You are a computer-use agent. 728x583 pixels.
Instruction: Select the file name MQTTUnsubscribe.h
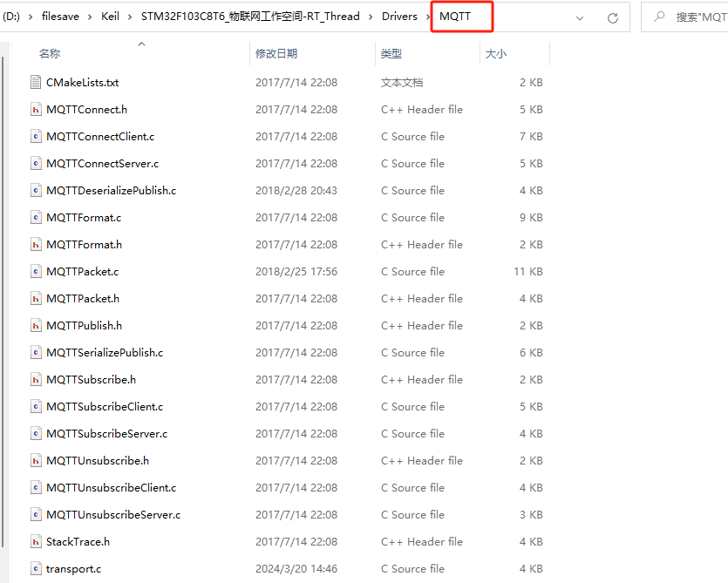click(98, 460)
